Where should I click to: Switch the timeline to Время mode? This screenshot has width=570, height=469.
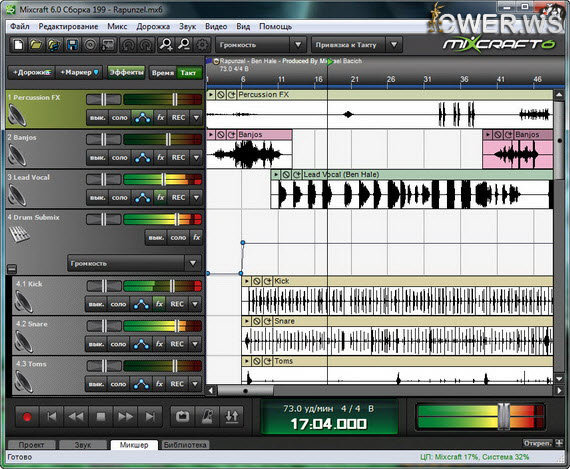tap(162, 72)
